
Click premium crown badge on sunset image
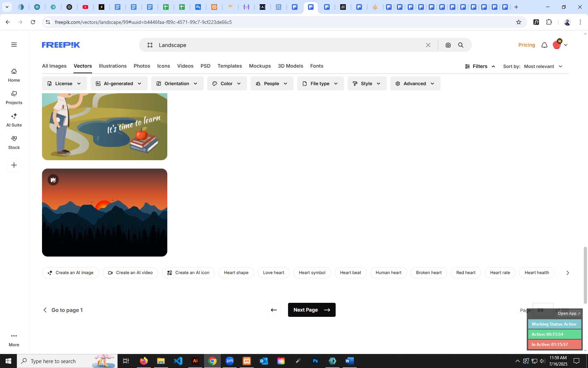53,180
